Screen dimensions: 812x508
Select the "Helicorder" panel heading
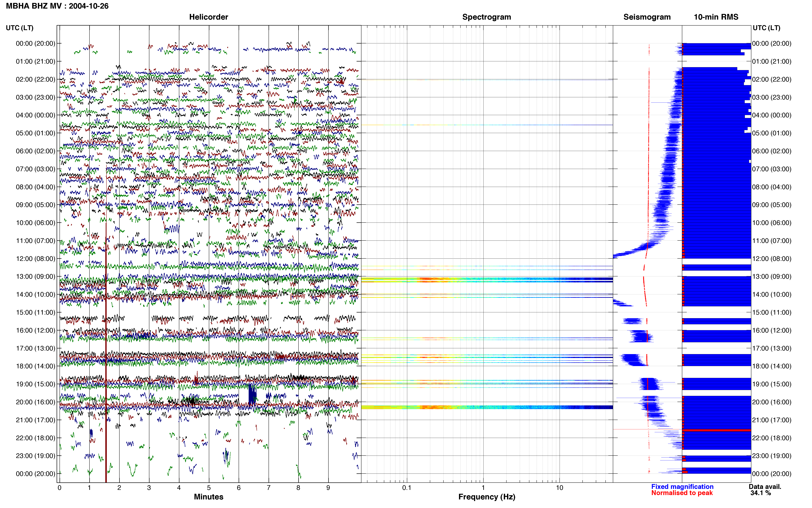(x=209, y=17)
